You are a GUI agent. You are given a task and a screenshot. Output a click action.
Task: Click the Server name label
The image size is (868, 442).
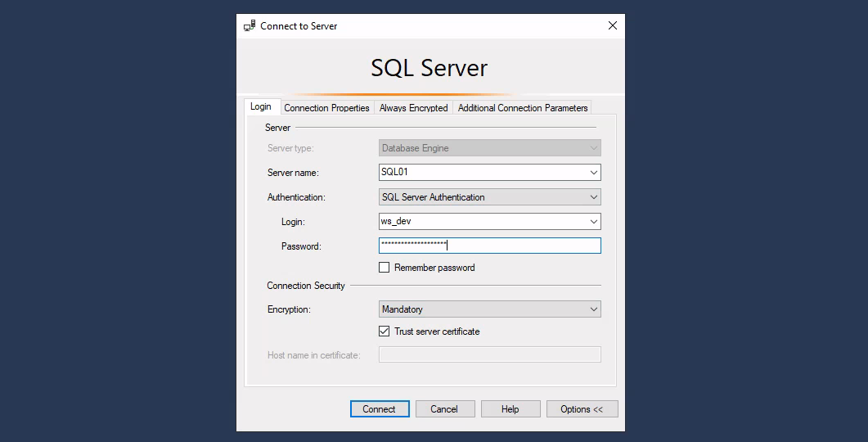coord(293,173)
